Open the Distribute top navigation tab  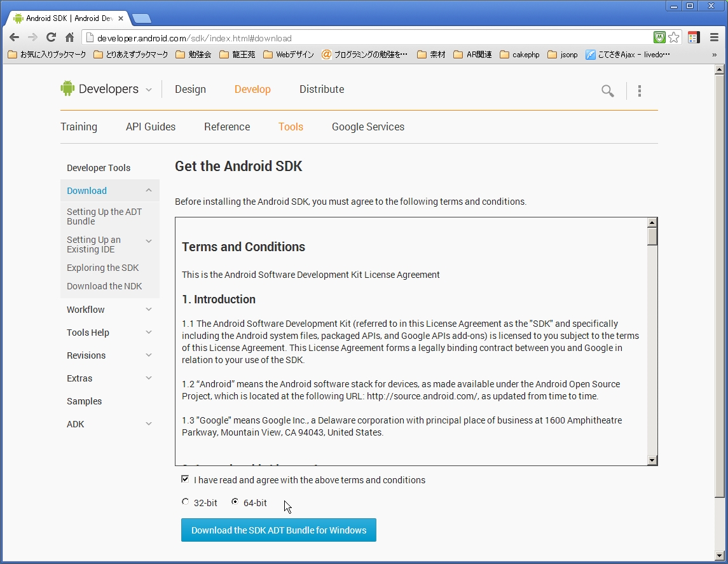click(322, 89)
